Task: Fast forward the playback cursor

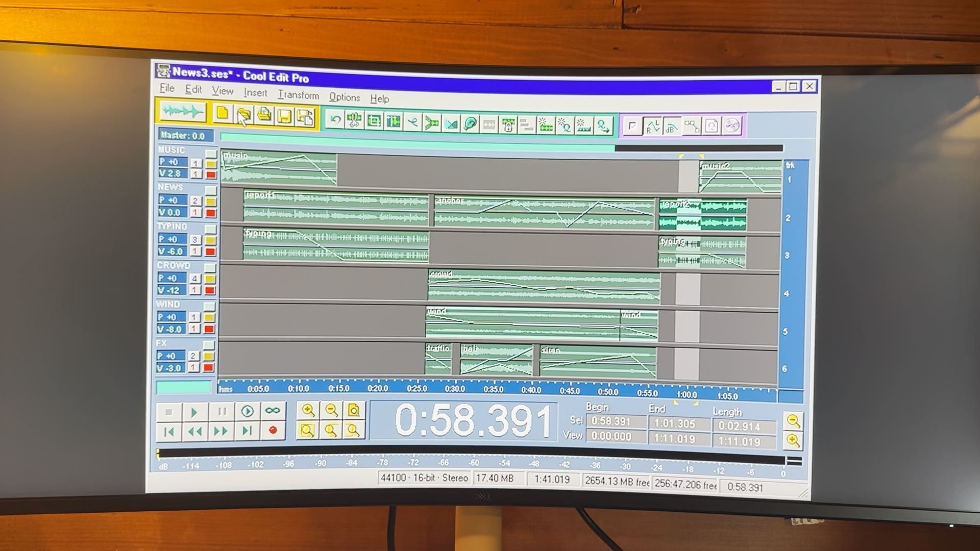Action: [x=221, y=431]
